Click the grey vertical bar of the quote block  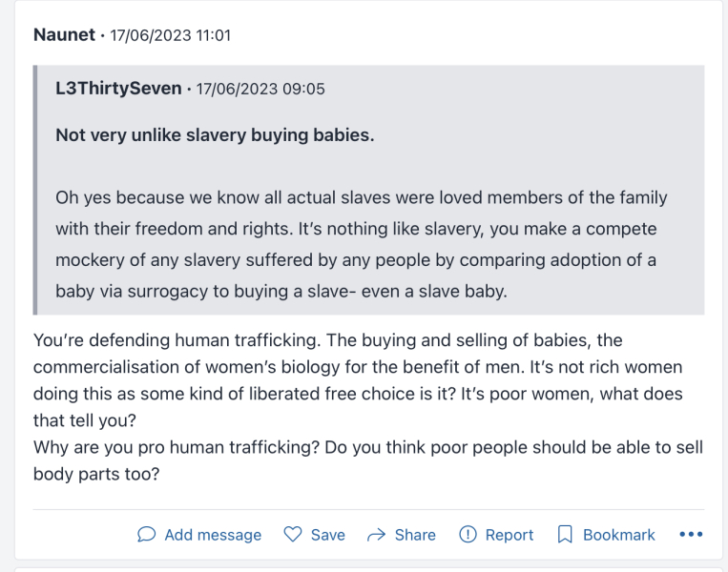(35, 190)
